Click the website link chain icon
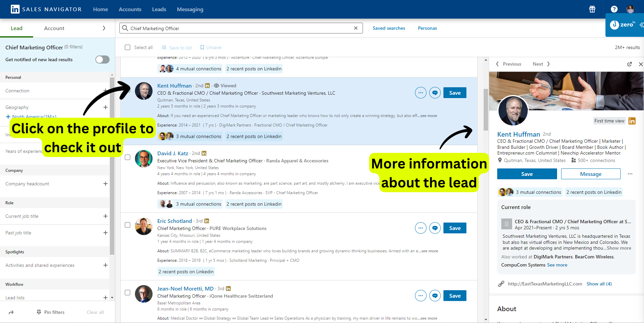Viewport: 644px width, 323px height. click(501, 284)
